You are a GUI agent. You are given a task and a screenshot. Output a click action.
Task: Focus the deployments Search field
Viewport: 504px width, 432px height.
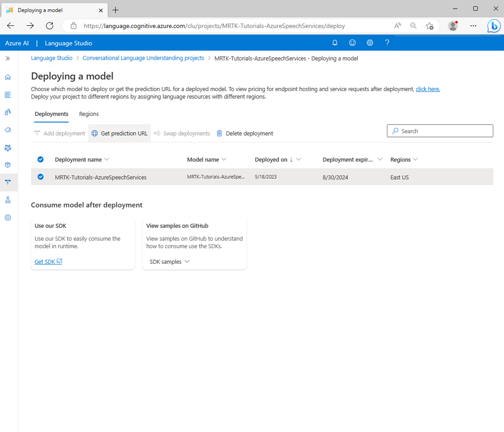tap(440, 131)
